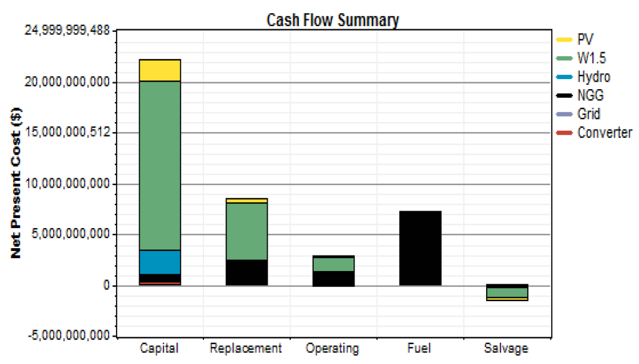Choose the 'Converter' legend label
The height and width of the screenshot is (364, 639).
605,133
